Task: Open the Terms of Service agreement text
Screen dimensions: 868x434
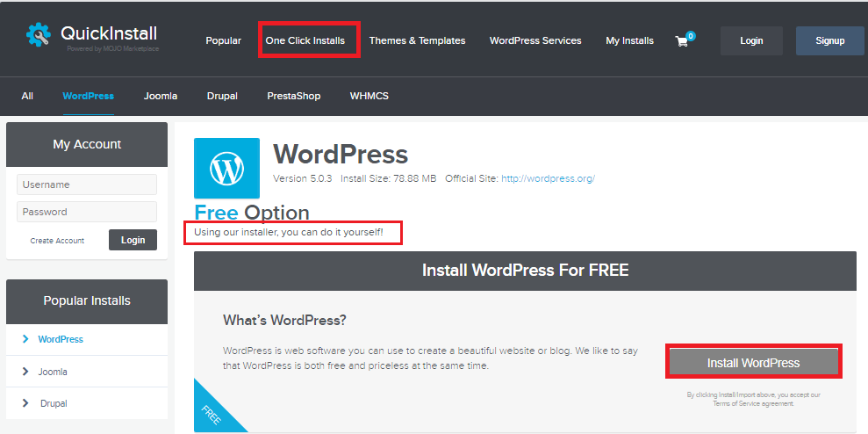Action: point(753,403)
